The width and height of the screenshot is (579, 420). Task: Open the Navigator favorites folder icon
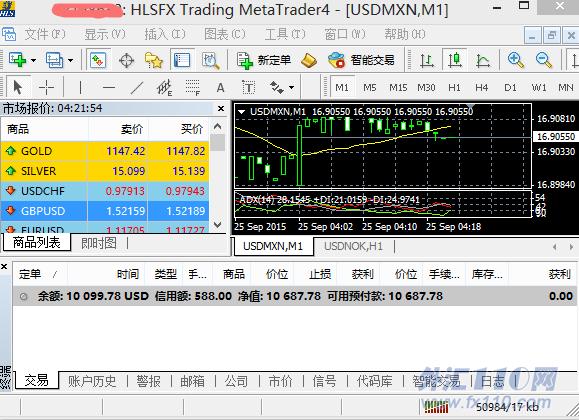154,60
